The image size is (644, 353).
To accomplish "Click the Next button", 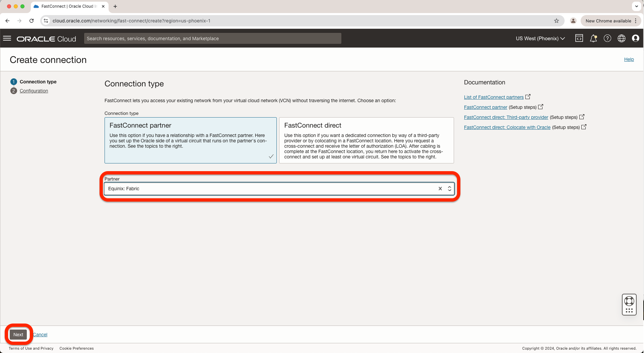I will point(18,335).
